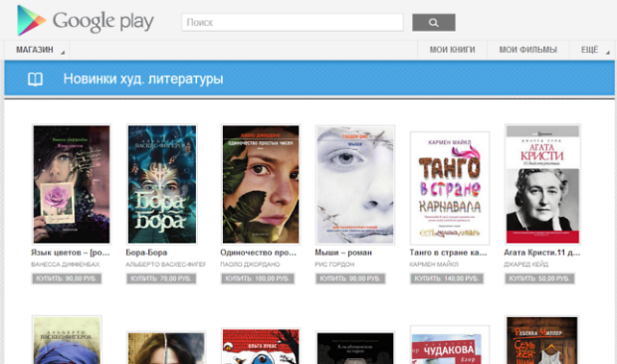Open the МОИ ФИЛЬМЫ tab
The image size is (617, 364).
point(528,50)
